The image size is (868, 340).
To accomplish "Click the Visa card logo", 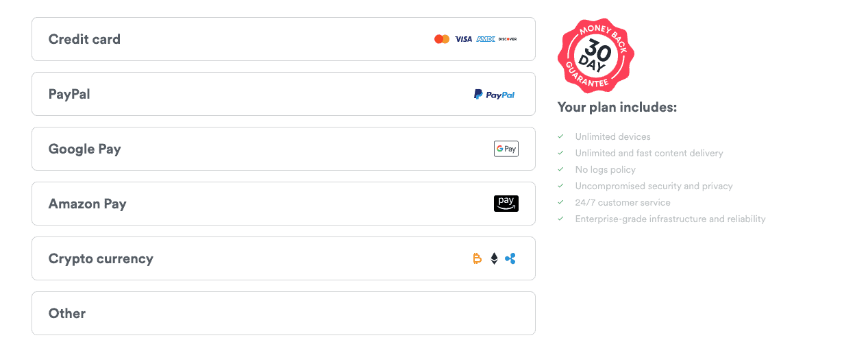I will [464, 39].
